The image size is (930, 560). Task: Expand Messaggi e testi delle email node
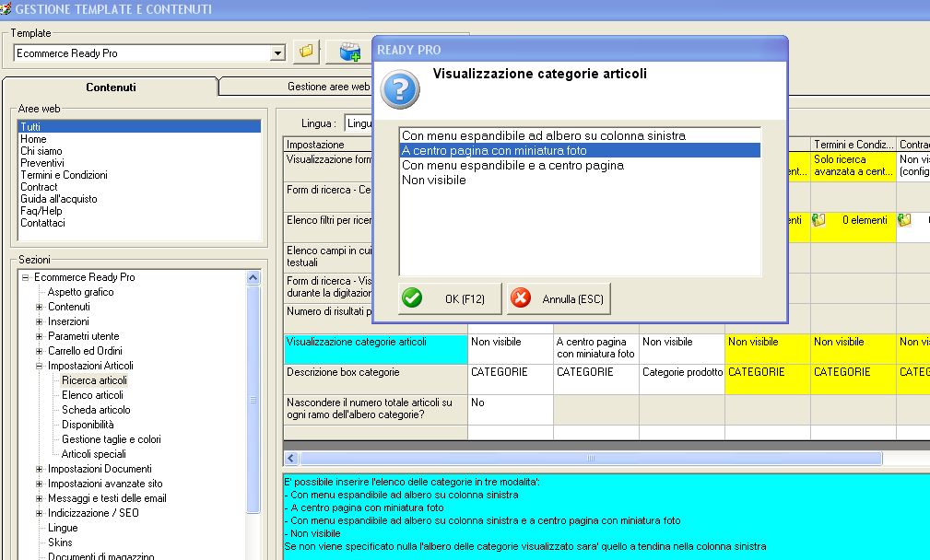click(39, 499)
